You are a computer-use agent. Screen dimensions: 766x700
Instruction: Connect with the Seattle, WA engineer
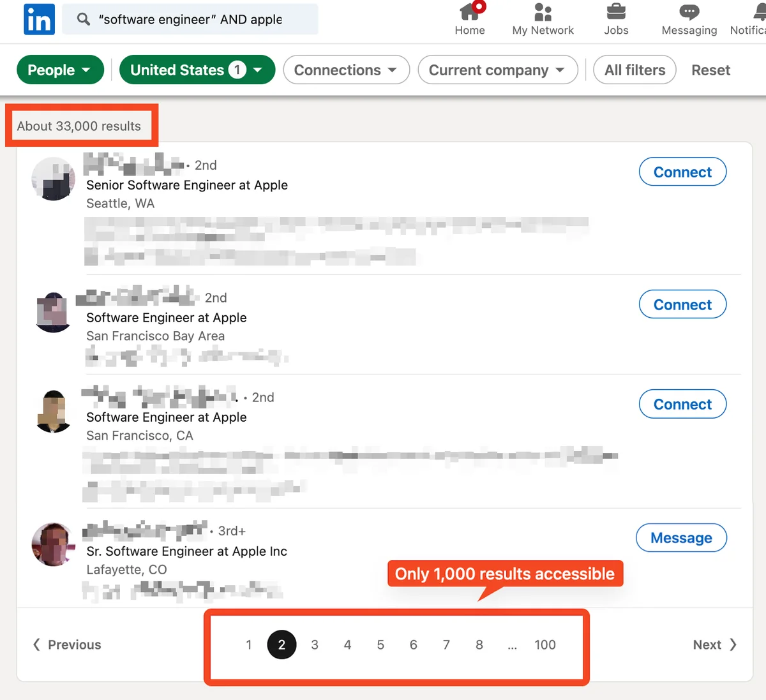682,172
